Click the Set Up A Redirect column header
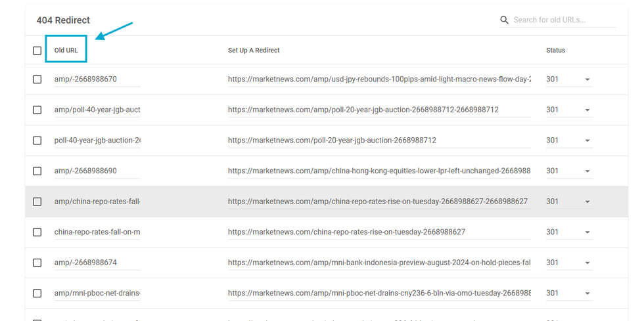This screenshot has width=644, height=321. (x=254, y=51)
